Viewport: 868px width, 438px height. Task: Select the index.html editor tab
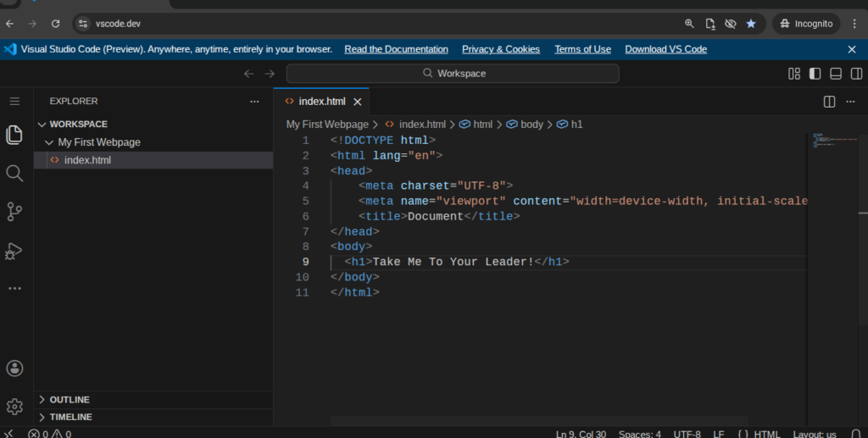(321, 102)
